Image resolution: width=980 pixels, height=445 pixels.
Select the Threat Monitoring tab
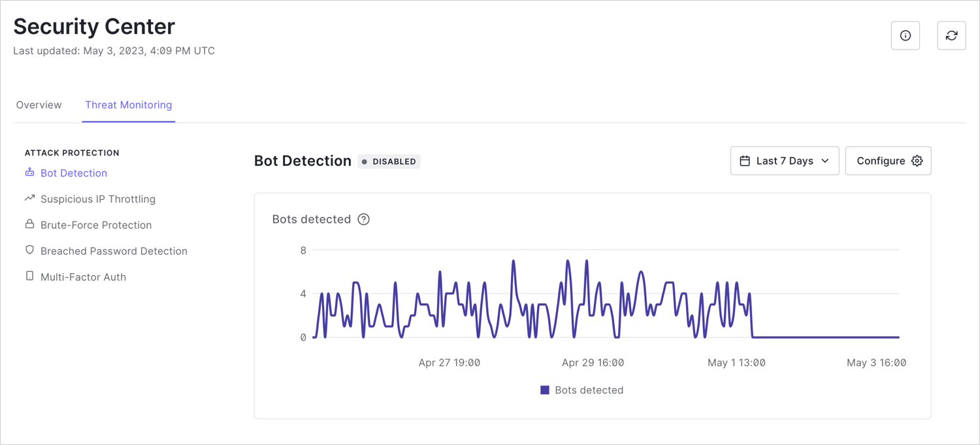pos(128,105)
